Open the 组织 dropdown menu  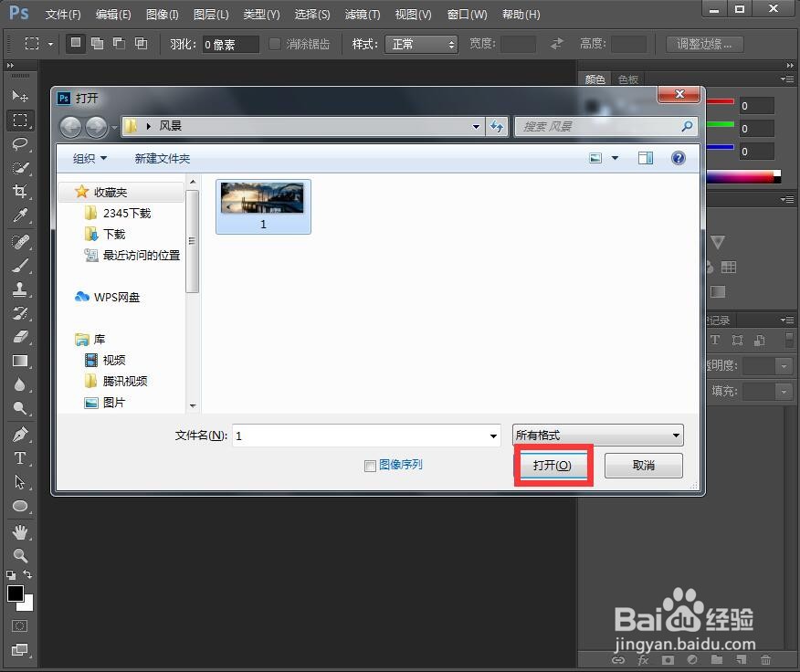[89, 159]
